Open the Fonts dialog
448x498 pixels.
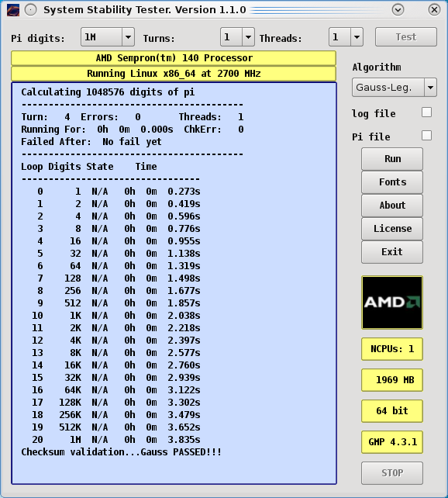click(392, 182)
